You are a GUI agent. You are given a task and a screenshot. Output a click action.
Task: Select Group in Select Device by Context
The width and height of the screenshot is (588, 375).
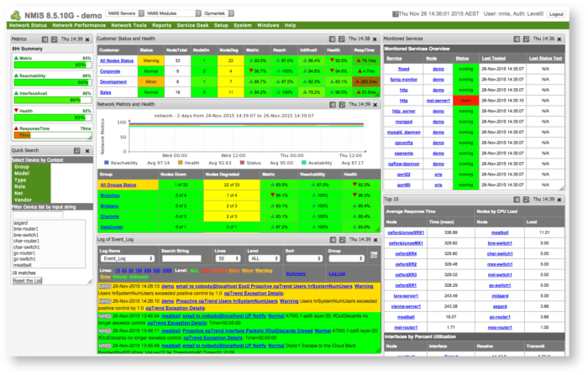tap(21, 167)
